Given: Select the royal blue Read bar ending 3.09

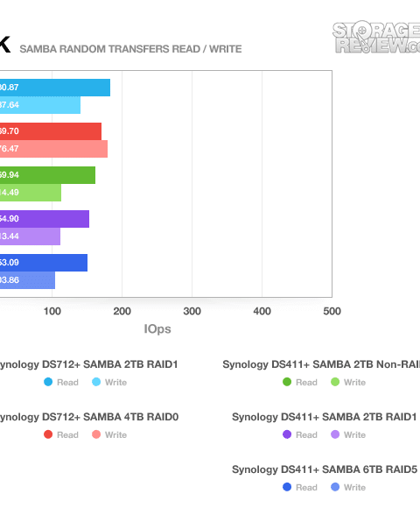Looking at the screenshot, I should click(x=44, y=263).
